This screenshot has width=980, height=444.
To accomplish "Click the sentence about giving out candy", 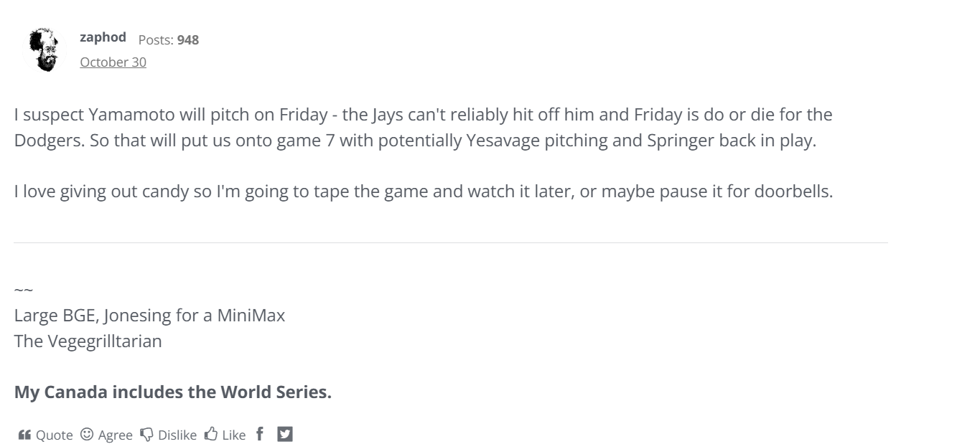I will click(x=424, y=192).
